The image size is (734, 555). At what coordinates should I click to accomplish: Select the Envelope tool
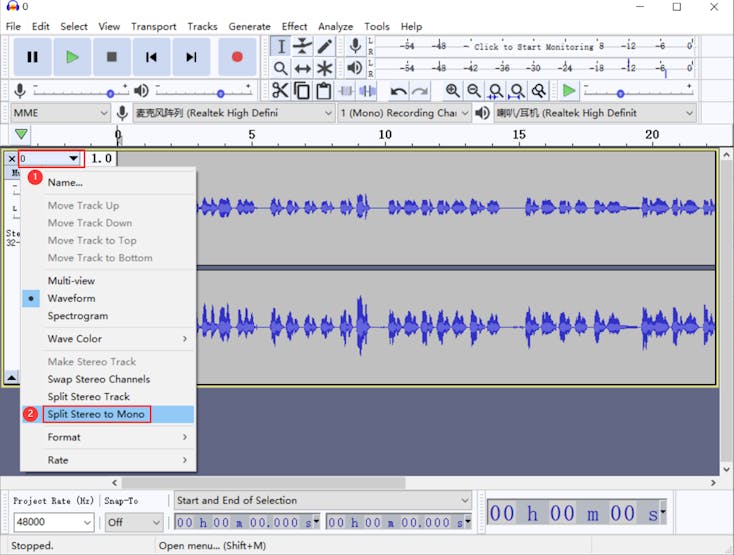303,47
